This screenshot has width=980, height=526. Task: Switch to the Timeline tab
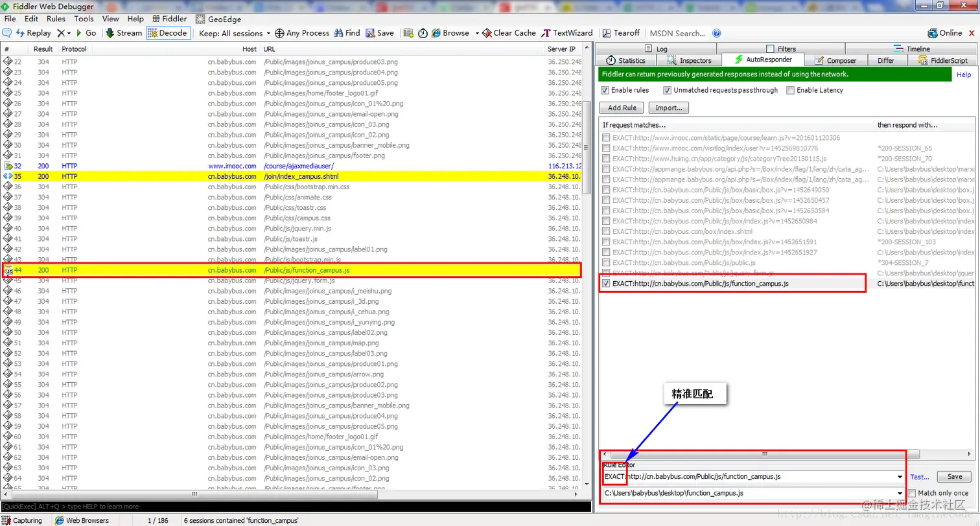click(x=911, y=49)
